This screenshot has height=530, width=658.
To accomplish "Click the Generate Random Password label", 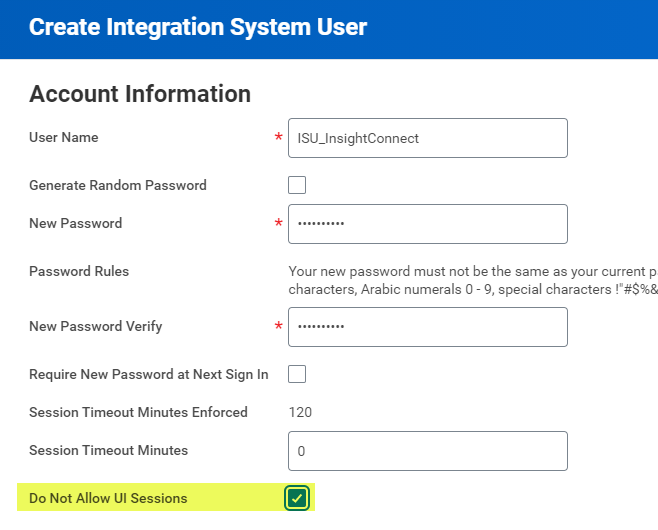I will click(x=118, y=185).
